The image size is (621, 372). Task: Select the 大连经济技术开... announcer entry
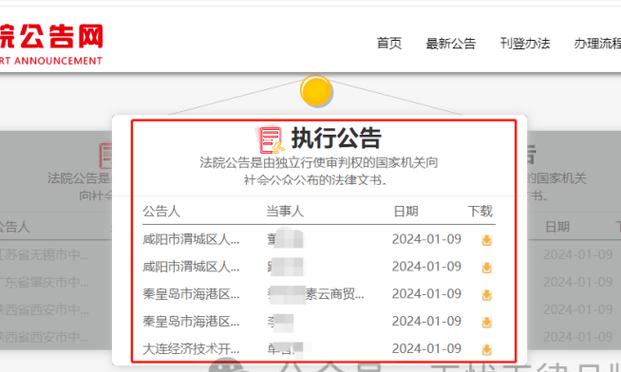click(191, 349)
